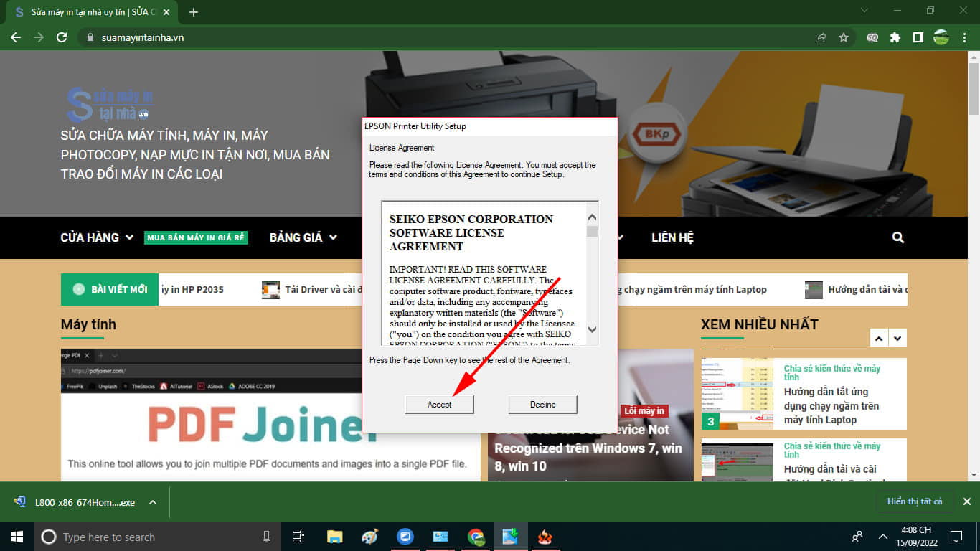Viewport: 980px width, 551px height.
Task: Reload the page in Chrome
Action: pos(62,37)
